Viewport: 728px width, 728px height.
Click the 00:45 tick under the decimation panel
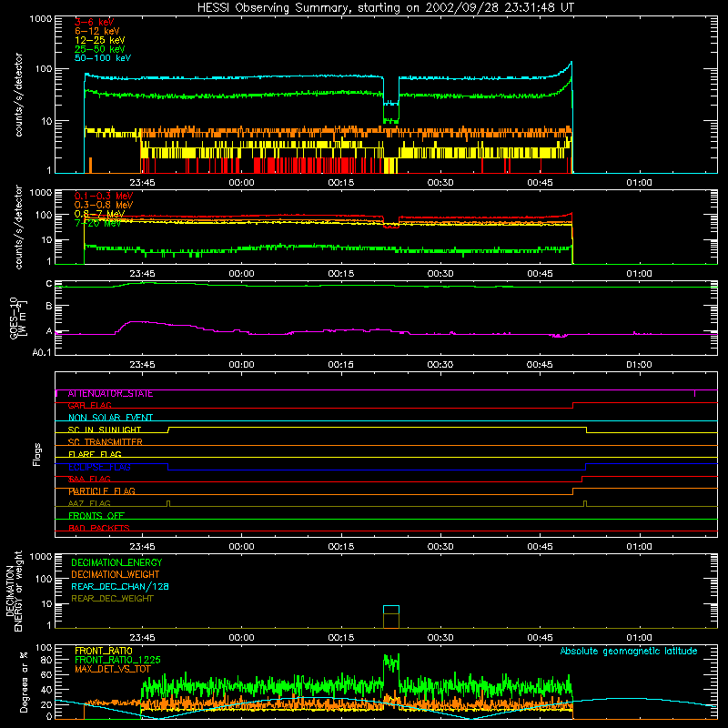(540, 638)
